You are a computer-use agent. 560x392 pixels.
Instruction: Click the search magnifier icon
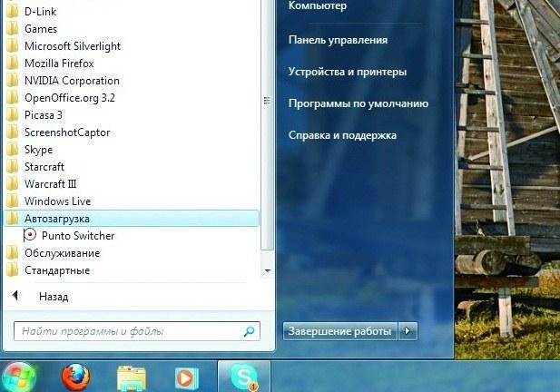249,331
